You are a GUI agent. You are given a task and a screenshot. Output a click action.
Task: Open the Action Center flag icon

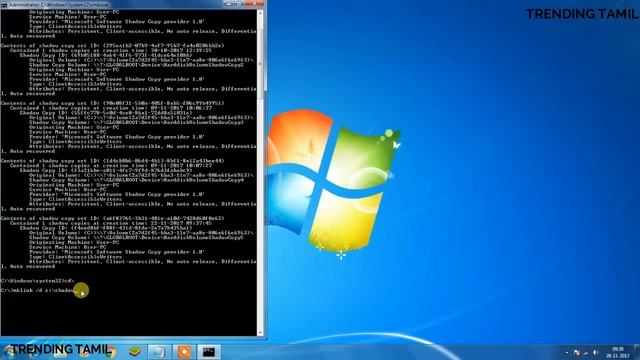coord(576,353)
